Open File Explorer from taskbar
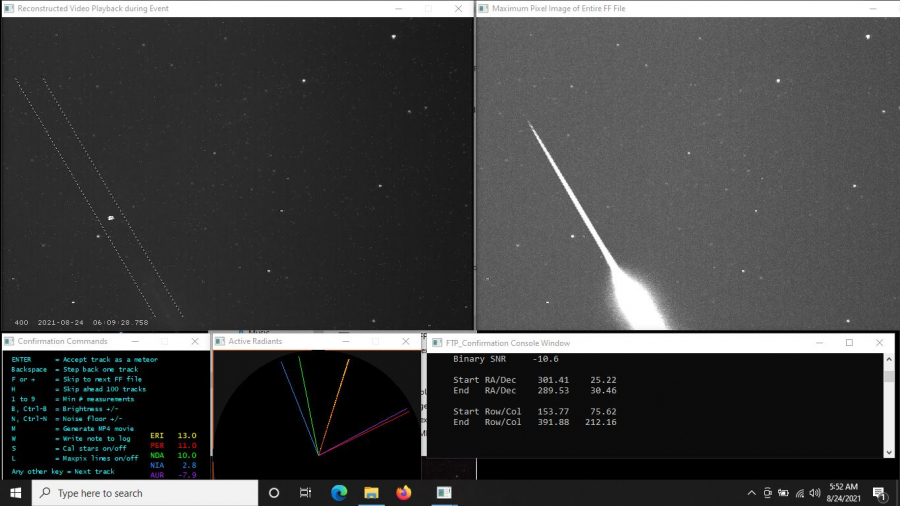The image size is (900, 506). pyautogui.click(x=371, y=493)
